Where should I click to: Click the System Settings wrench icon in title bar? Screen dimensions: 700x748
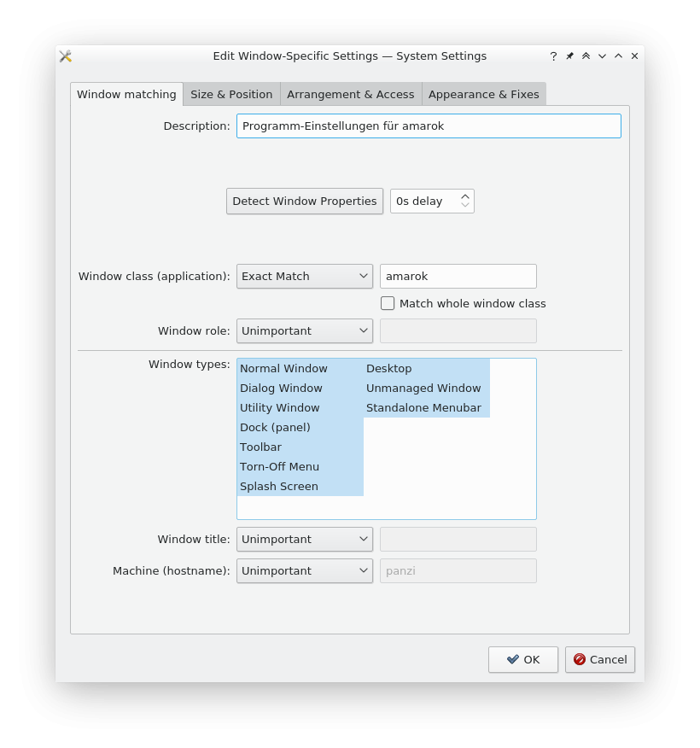66,56
